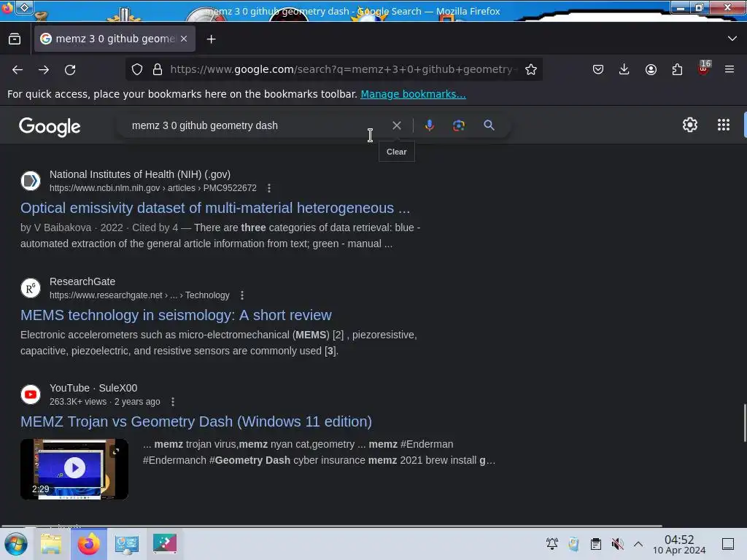Click the YouTube · SuleX00 source label

(93, 388)
